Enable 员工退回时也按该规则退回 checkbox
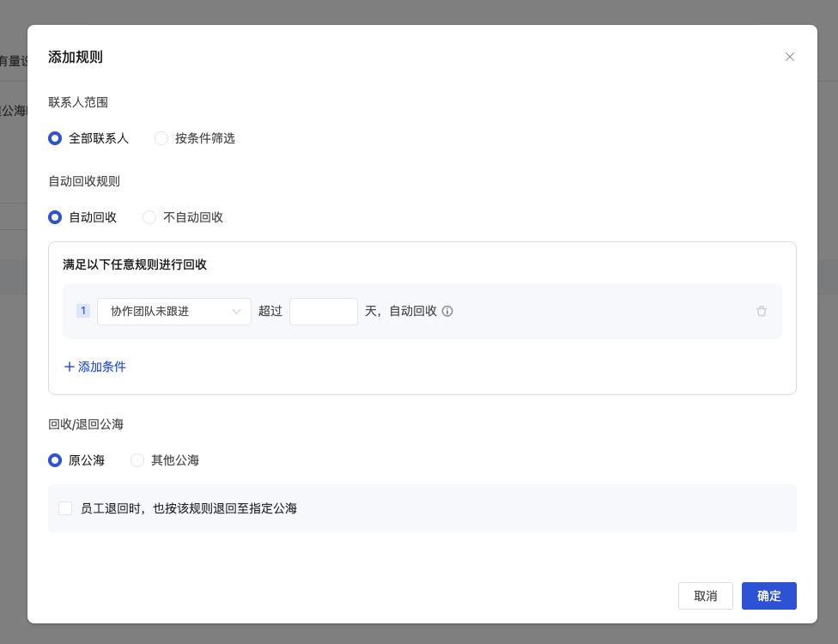This screenshot has height=644, width=838. (65, 508)
